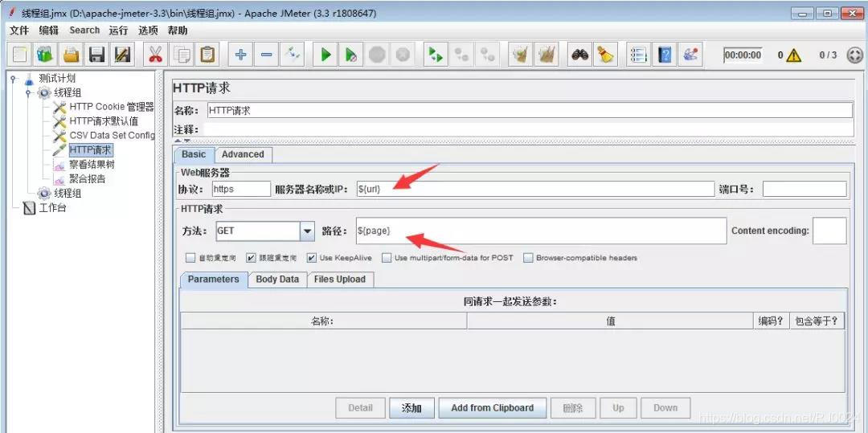The width and height of the screenshot is (868, 433).
Task: Click the gray Stop icon
Action: point(377,55)
